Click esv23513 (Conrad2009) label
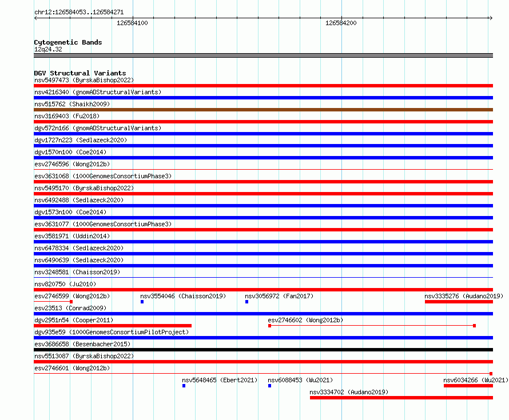The image size is (509, 420). point(70,308)
